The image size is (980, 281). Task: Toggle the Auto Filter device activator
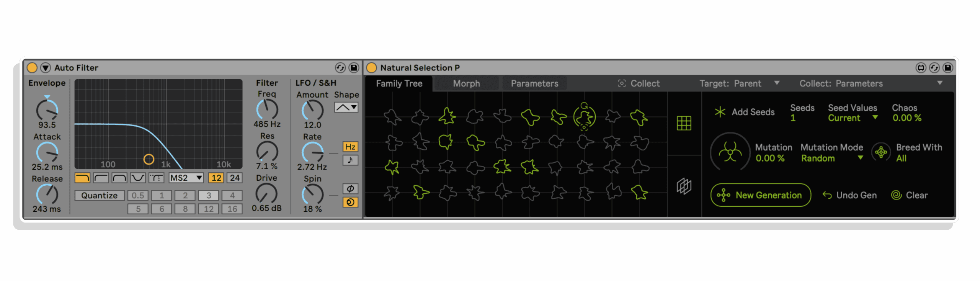[x=32, y=68]
